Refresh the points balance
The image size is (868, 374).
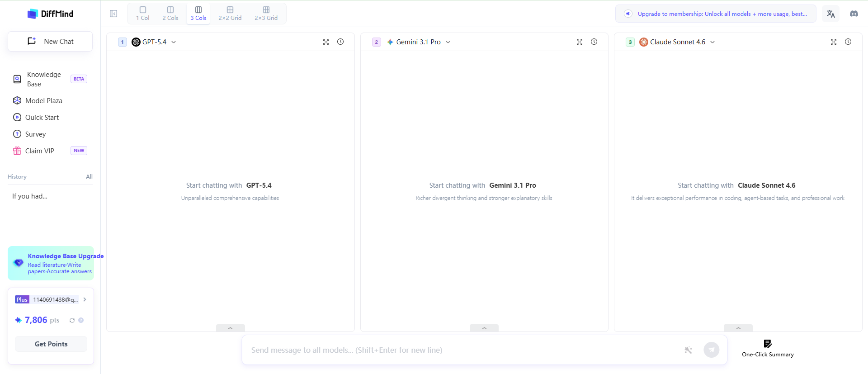[72, 320]
